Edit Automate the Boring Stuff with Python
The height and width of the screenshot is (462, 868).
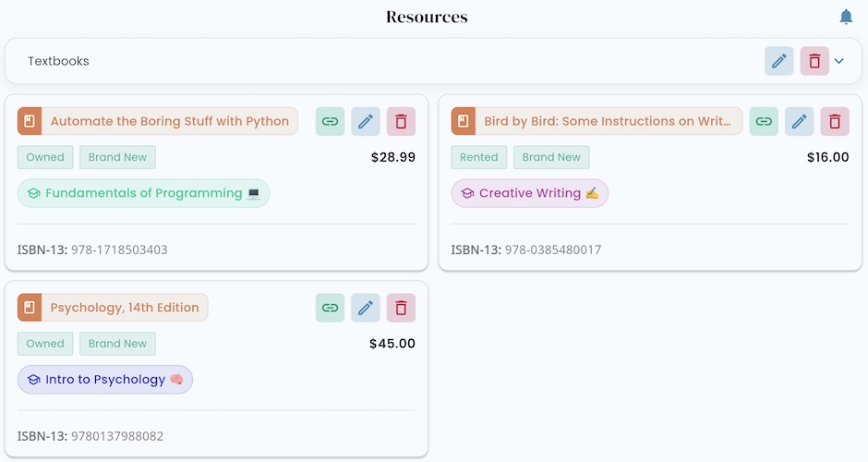pyautogui.click(x=366, y=121)
